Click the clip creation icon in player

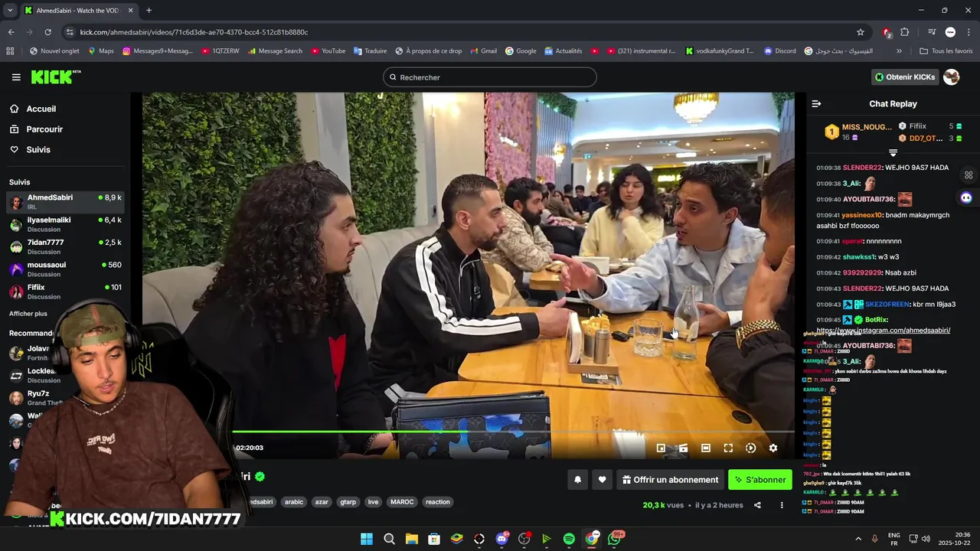(683, 448)
